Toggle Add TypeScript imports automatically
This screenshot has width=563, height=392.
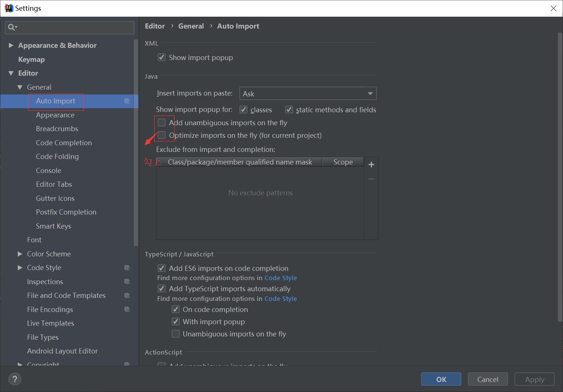(162, 289)
